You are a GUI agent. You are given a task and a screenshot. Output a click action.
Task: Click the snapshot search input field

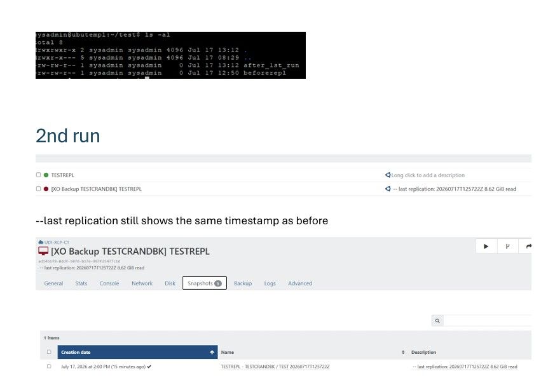(488, 321)
